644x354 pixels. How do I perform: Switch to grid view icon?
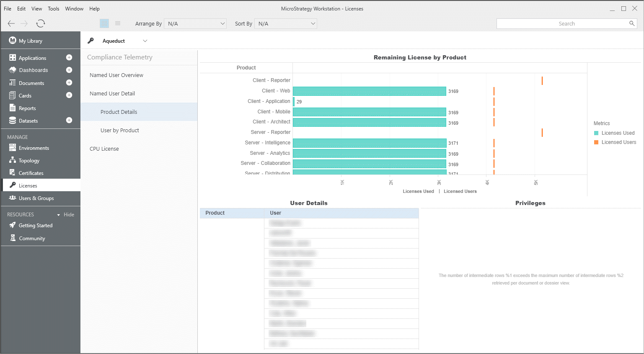pos(104,23)
